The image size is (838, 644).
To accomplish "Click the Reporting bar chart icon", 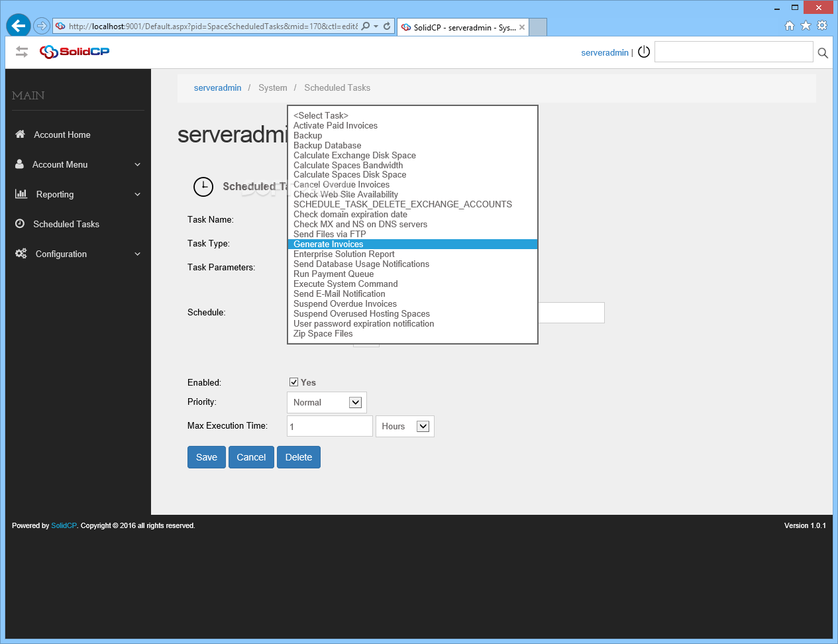I will pos(21,193).
